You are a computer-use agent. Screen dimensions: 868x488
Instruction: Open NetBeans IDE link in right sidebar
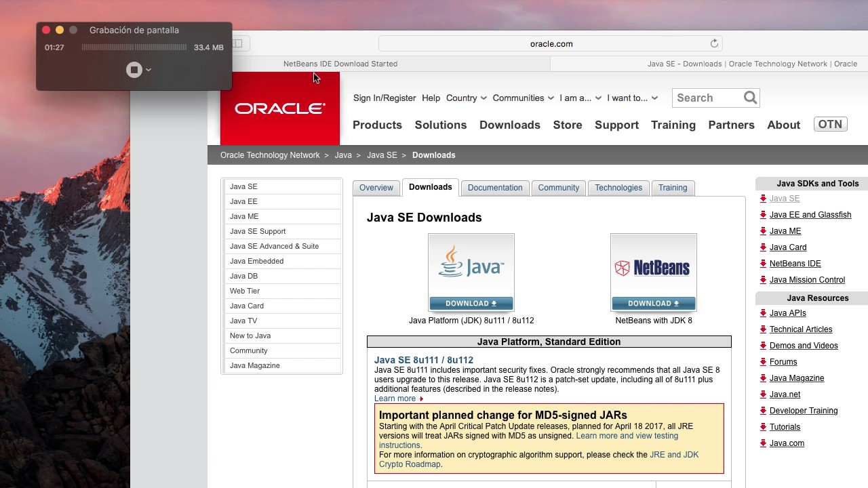(795, 264)
